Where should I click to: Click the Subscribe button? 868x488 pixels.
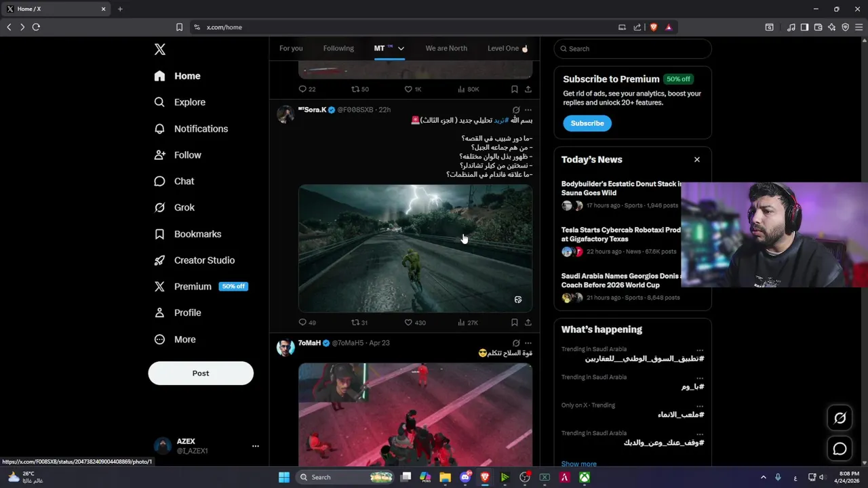[587, 123]
